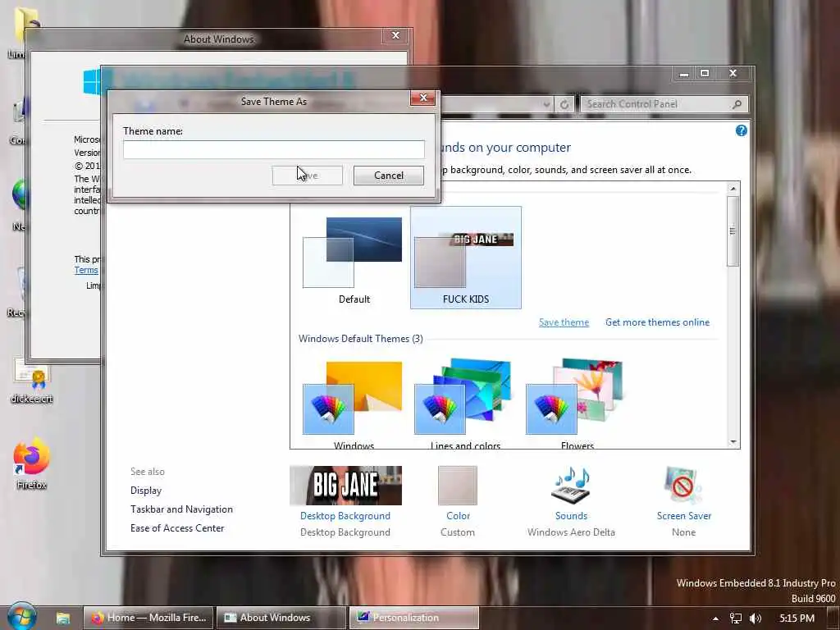This screenshot has height=630, width=840.
Task: Open the network tray icon
Action: pyautogui.click(x=736, y=619)
